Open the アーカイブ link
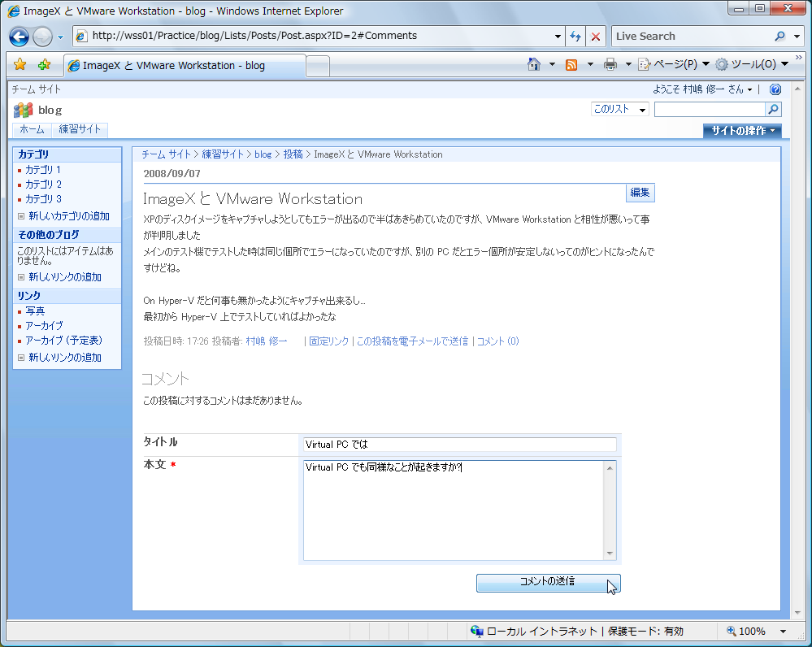 44,326
